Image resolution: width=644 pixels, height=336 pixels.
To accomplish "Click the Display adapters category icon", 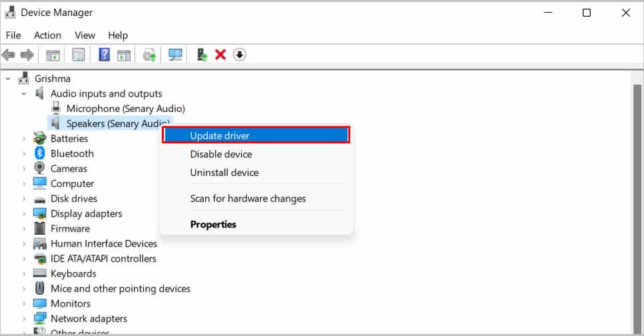I will [40, 213].
